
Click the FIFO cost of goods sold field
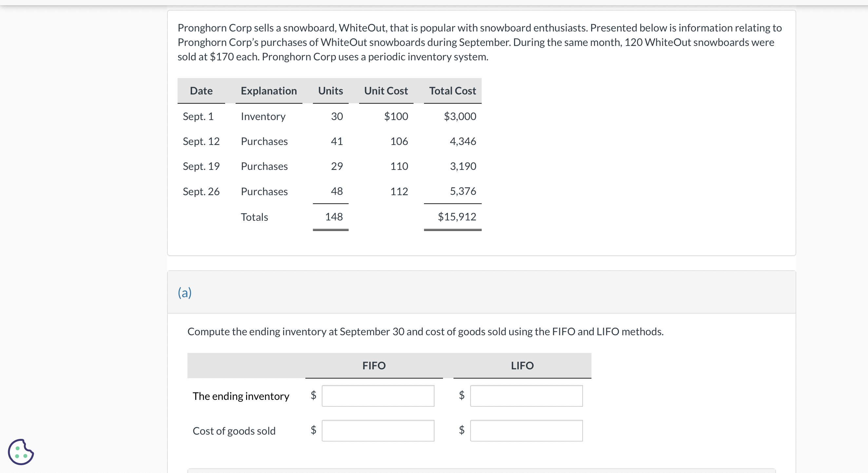pos(378,430)
